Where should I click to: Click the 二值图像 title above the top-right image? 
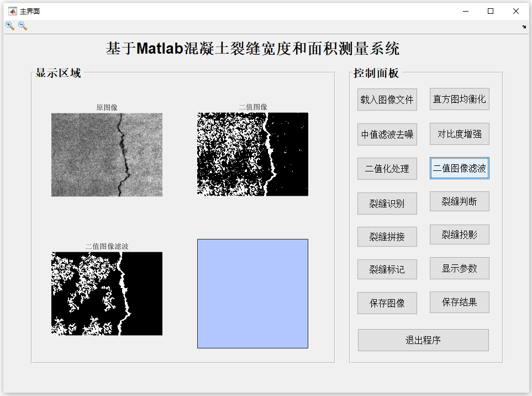[x=253, y=107]
